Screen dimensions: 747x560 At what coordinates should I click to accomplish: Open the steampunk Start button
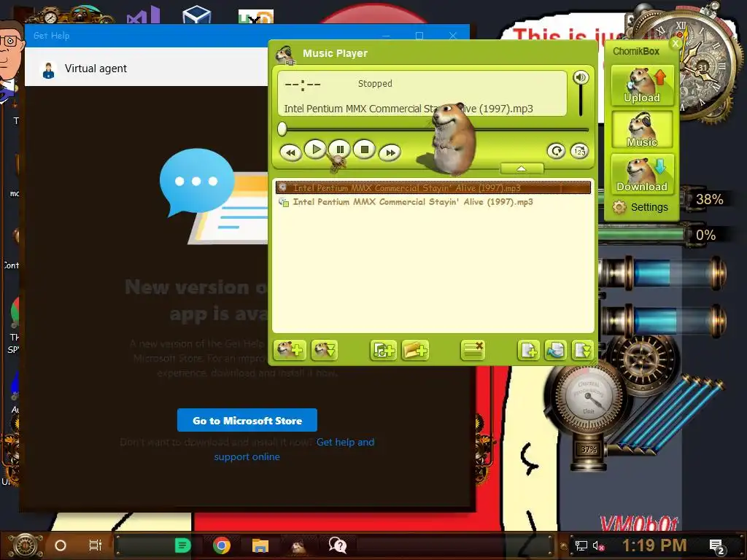click(26, 545)
